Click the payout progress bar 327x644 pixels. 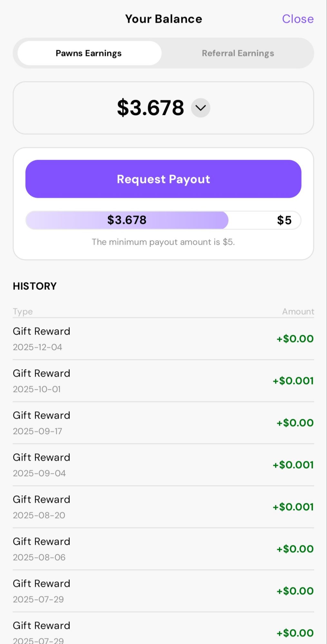click(163, 220)
